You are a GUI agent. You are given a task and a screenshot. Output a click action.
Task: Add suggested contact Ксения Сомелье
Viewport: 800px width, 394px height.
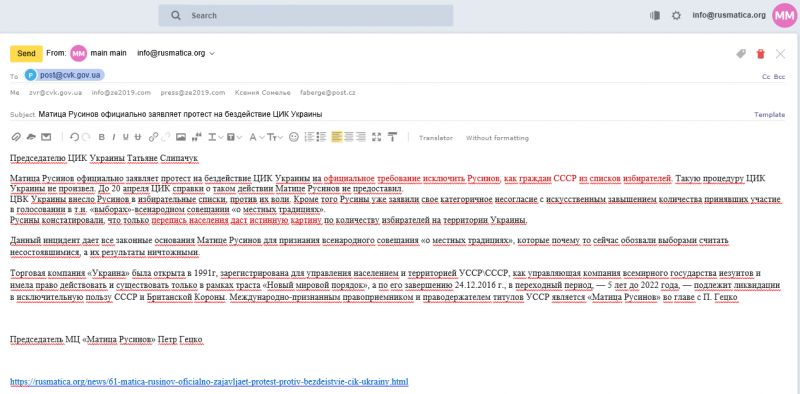click(263, 93)
